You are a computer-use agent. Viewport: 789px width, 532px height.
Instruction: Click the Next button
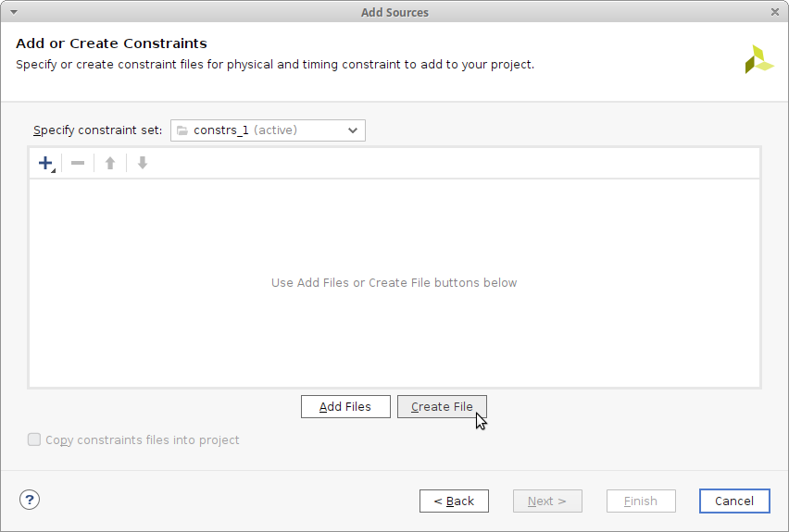tap(547, 501)
